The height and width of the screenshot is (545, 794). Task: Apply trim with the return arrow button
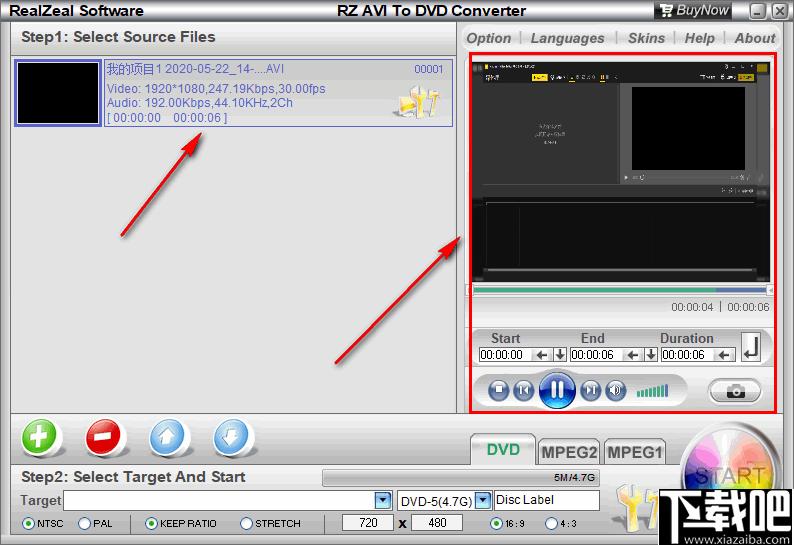click(x=751, y=347)
